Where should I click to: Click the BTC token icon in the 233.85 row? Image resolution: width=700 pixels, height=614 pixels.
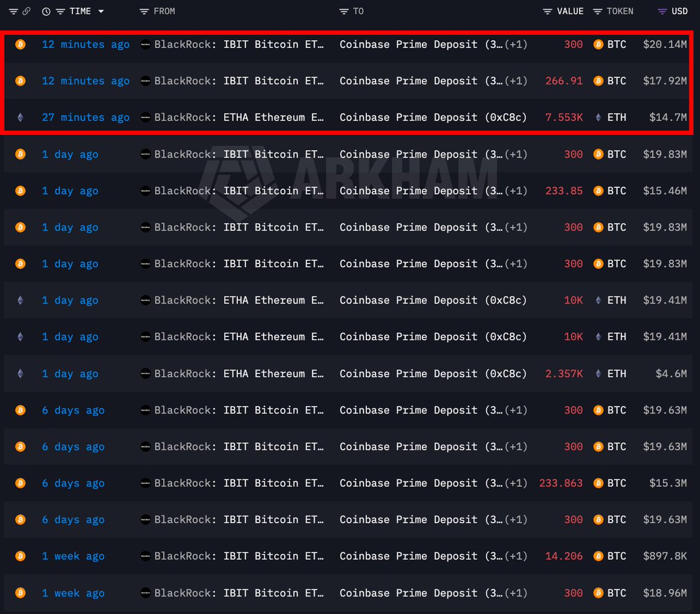pos(598,191)
